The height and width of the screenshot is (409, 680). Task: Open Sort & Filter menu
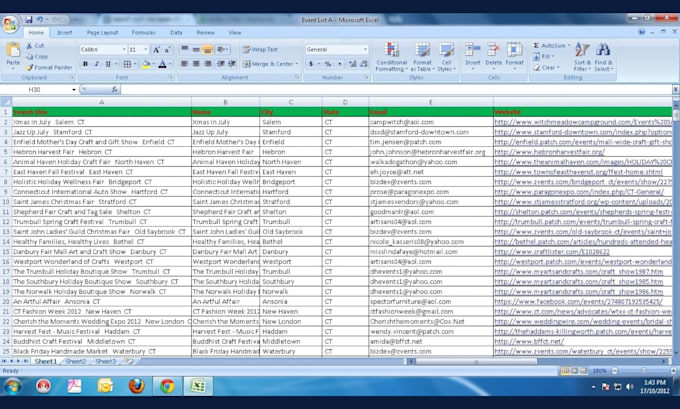pos(582,57)
